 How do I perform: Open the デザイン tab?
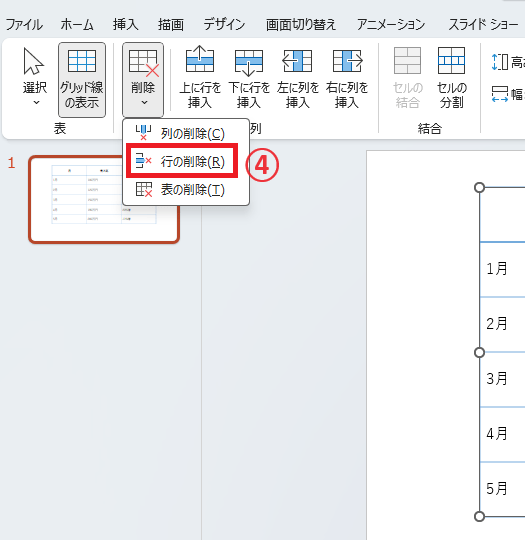(224, 25)
